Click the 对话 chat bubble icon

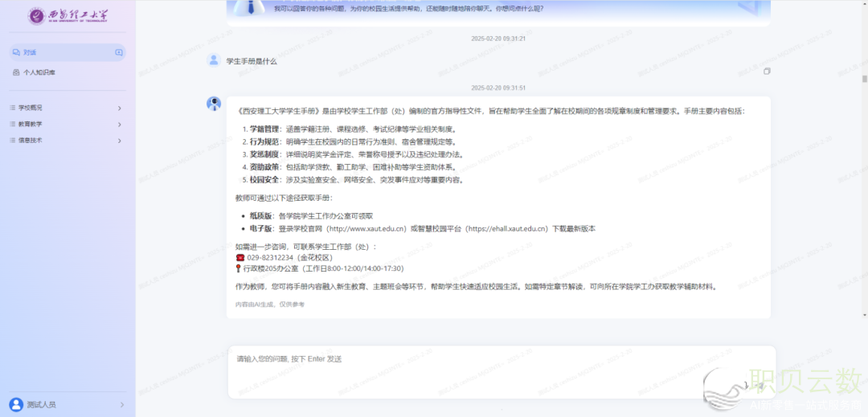(16, 53)
